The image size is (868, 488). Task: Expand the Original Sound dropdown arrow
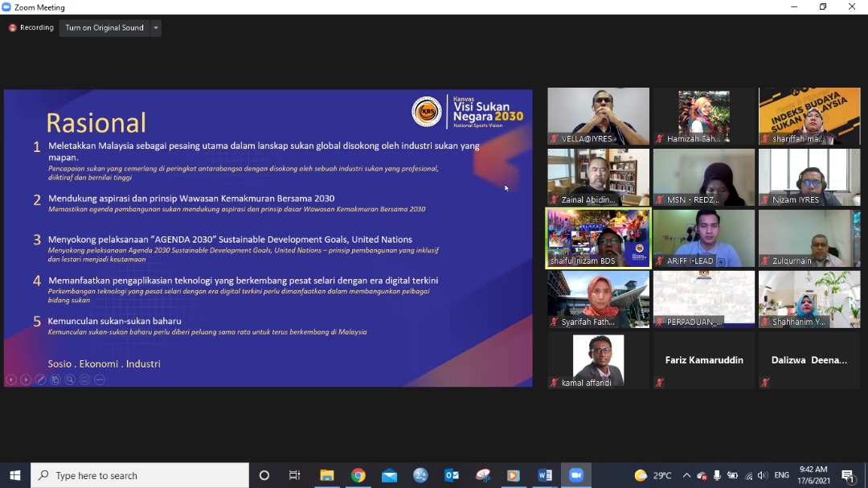tap(156, 28)
